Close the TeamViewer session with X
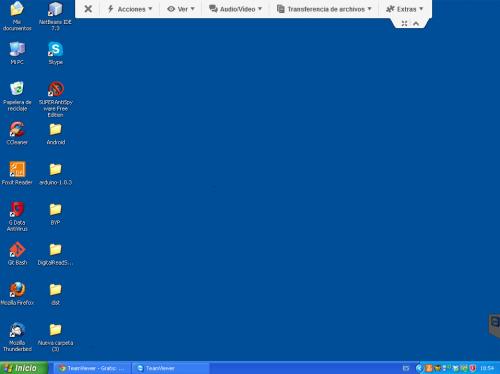 click(88, 9)
